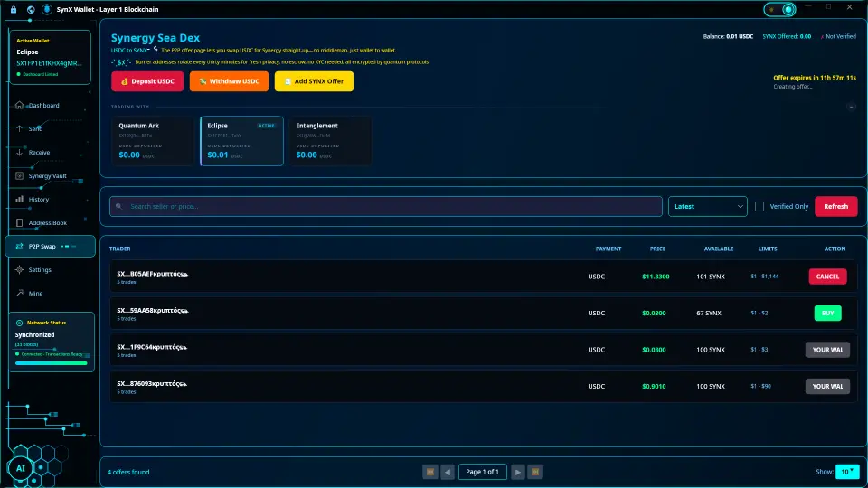Click the Add SYNX Offer button
Viewport: 868px width, 488px height.
point(314,81)
